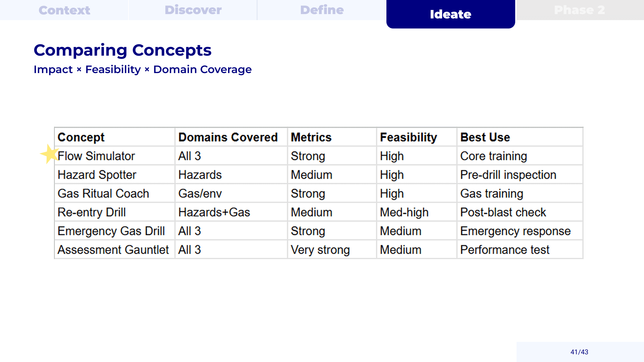Click the Domains Covered column header

tap(228, 137)
